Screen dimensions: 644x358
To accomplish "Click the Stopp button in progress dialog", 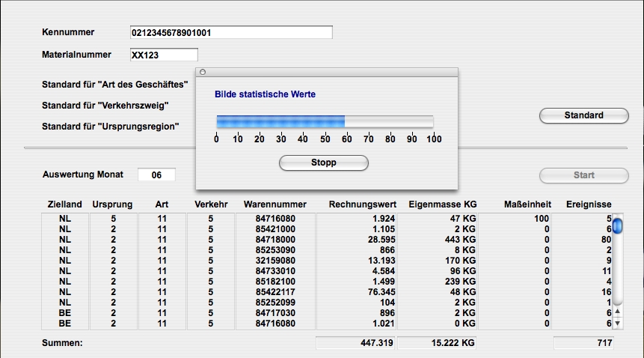I will (323, 163).
